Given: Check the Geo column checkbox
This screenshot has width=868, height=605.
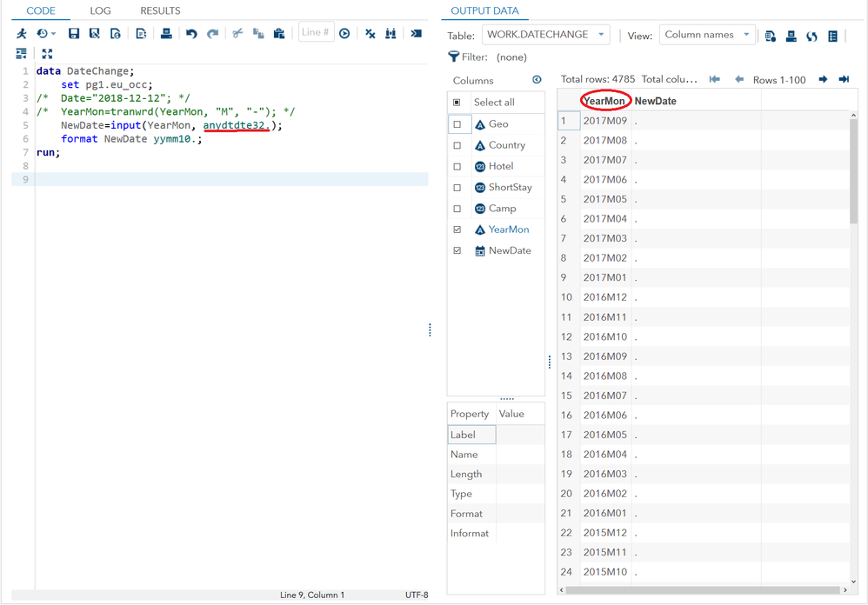Looking at the screenshot, I should (x=457, y=124).
